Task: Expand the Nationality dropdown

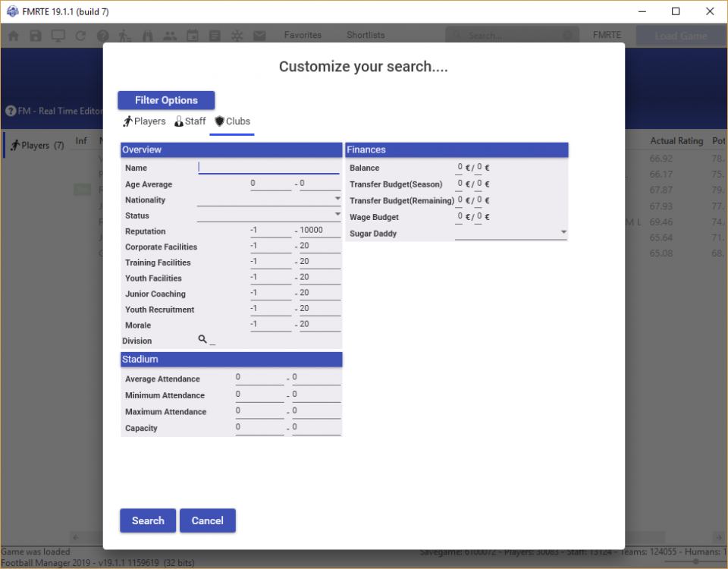Action: (x=337, y=200)
